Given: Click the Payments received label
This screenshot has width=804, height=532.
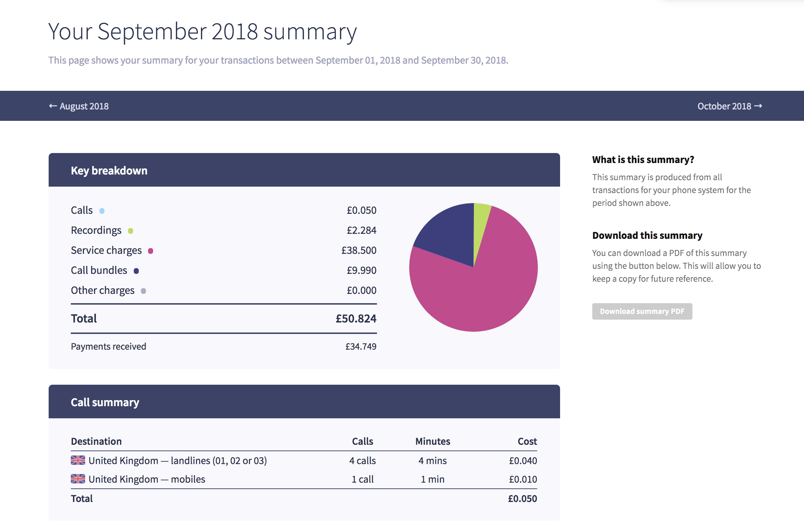Looking at the screenshot, I should pos(108,346).
